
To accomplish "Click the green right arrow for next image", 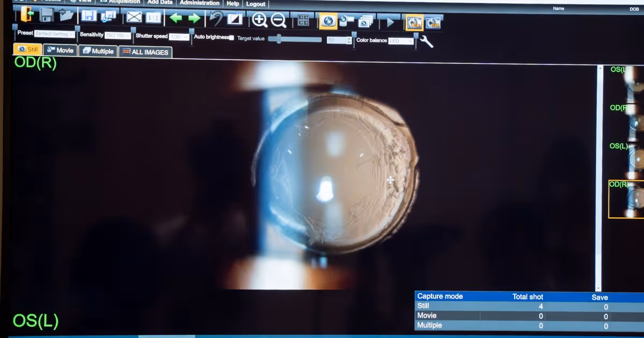I will tap(194, 18).
